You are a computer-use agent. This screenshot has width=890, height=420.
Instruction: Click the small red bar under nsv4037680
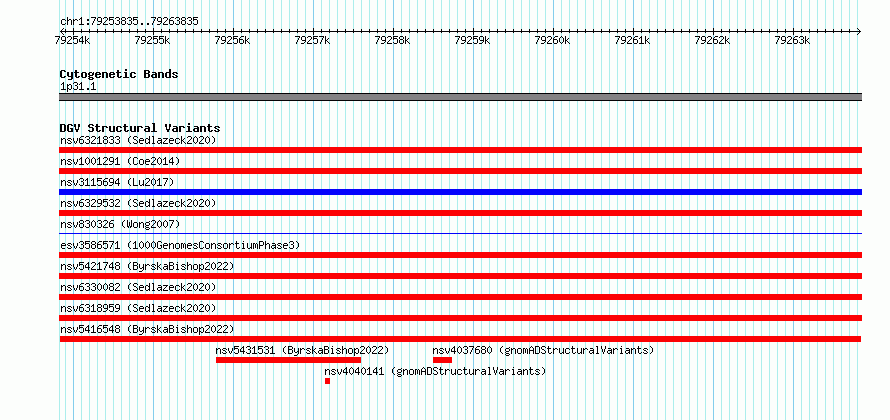442,360
